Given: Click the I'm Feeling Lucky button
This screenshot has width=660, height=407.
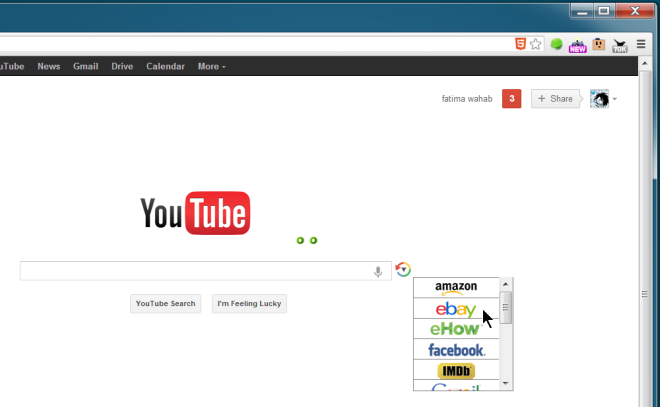Looking at the screenshot, I should point(249,303).
